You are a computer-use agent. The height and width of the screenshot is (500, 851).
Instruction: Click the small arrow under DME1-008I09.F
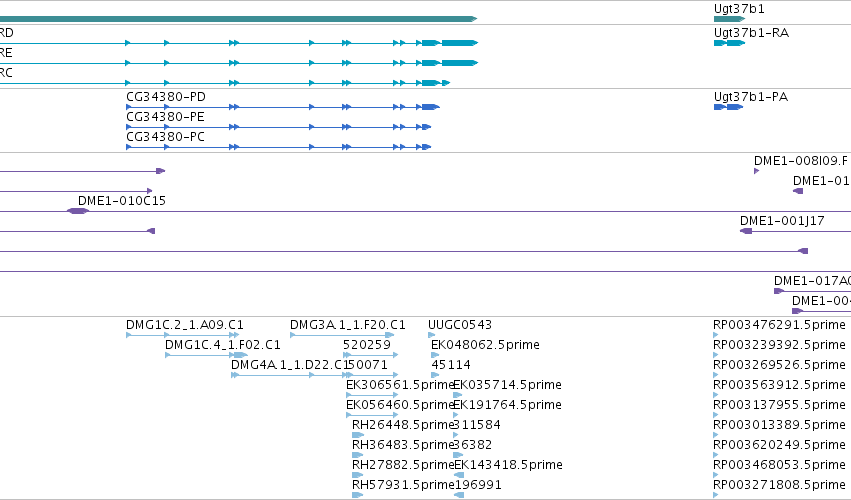757,171
